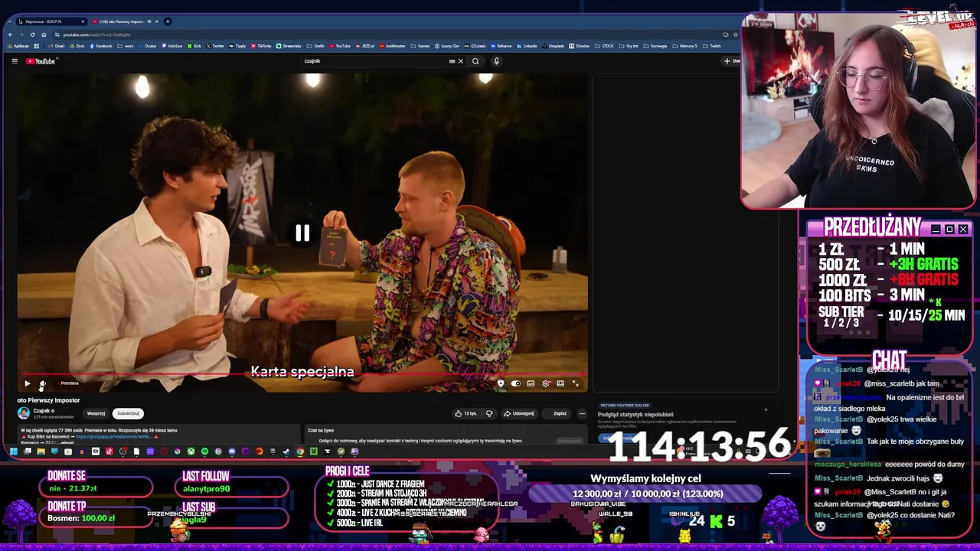Expand the Grafik bookmark folder
The width and height of the screenshot is (980, 551).
click(315, 46)
